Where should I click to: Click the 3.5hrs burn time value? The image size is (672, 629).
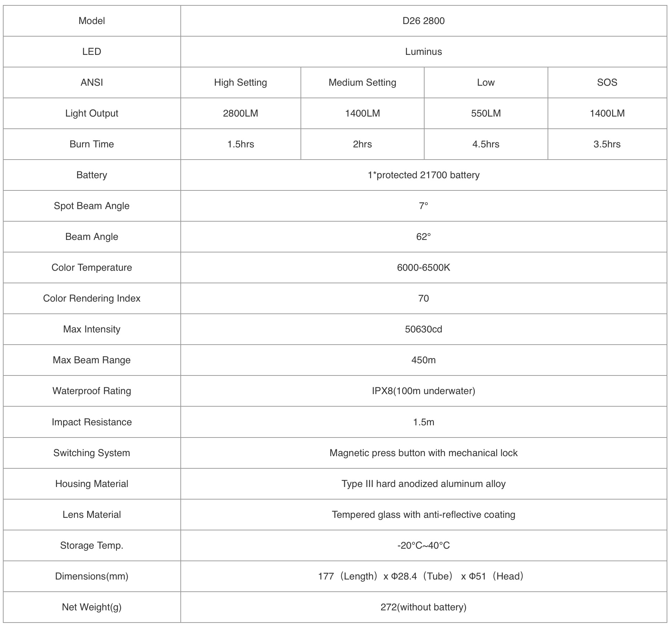pos(607,144)
